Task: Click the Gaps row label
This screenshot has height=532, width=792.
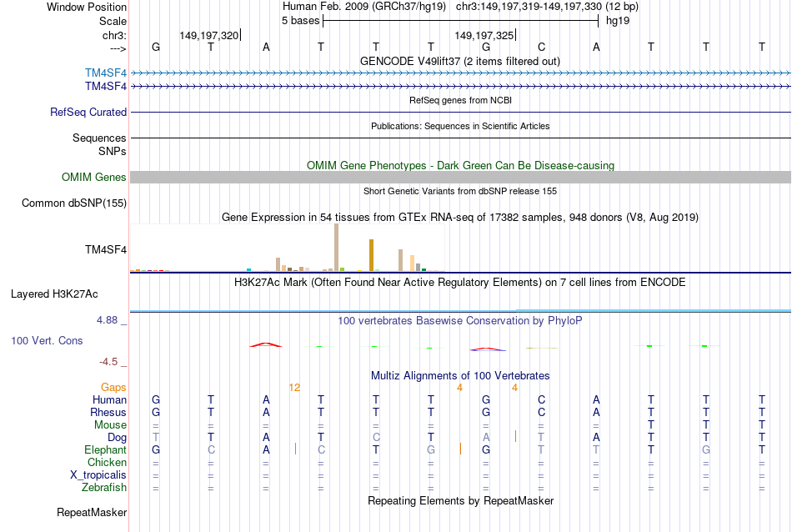Action: [113, 387]
